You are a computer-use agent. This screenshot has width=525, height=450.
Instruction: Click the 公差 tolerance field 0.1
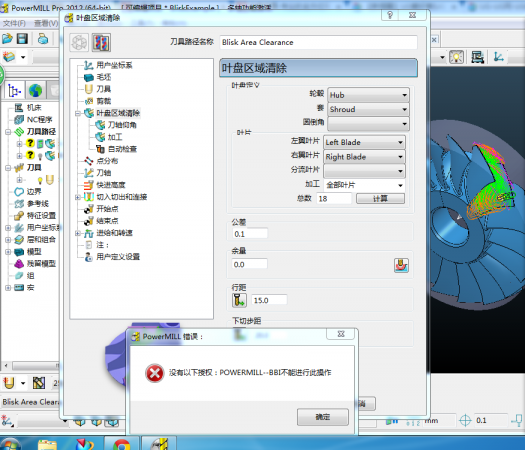(x=250, y=234)
